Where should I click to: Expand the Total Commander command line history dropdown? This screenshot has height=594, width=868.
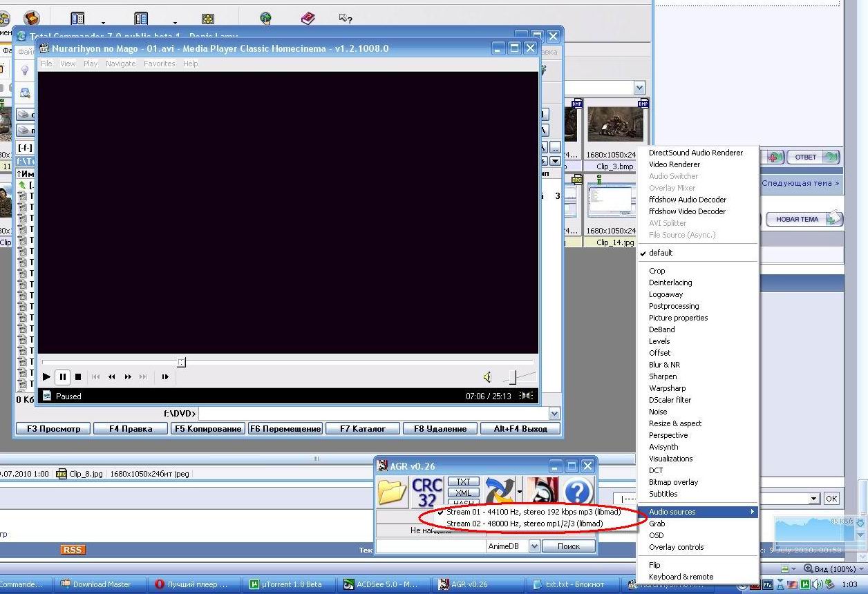click(554, 414)
